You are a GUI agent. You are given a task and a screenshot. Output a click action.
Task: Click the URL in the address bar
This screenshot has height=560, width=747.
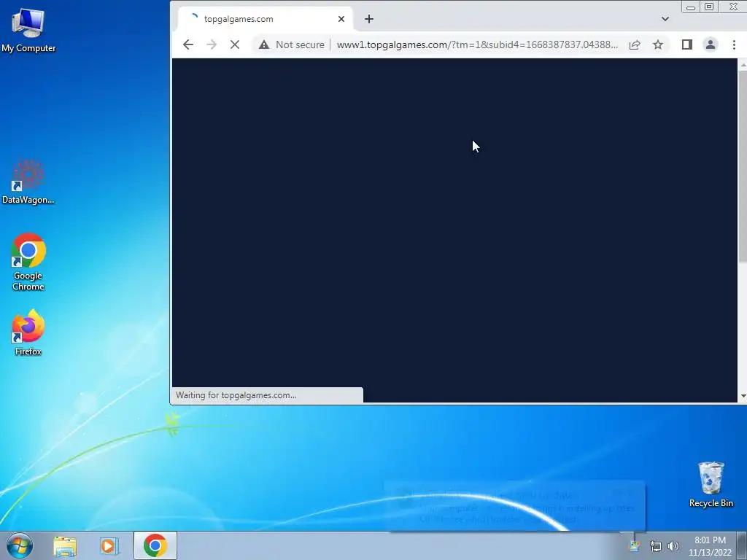(477, 44)
